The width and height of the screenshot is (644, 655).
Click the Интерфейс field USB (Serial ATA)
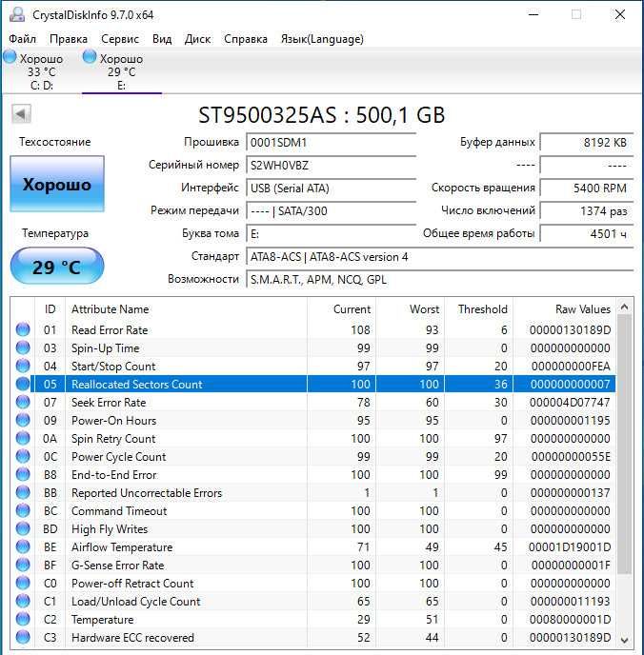tap(331, 188)
